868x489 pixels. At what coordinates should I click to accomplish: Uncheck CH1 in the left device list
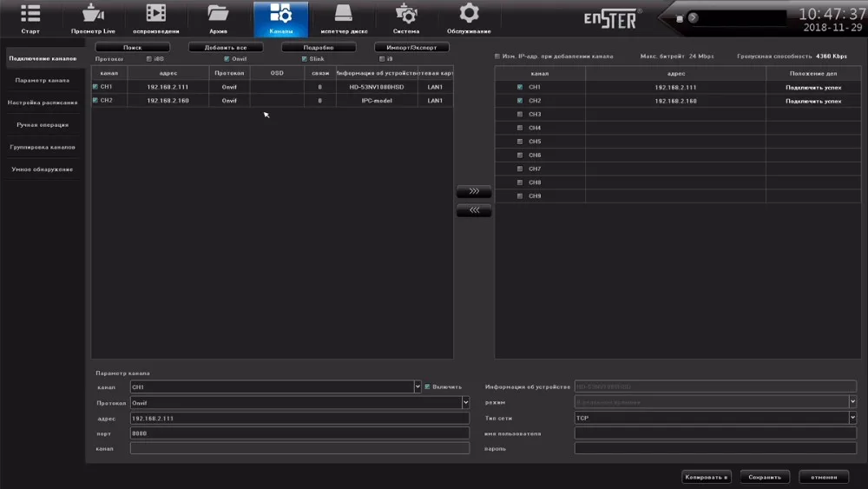[95, 87]
